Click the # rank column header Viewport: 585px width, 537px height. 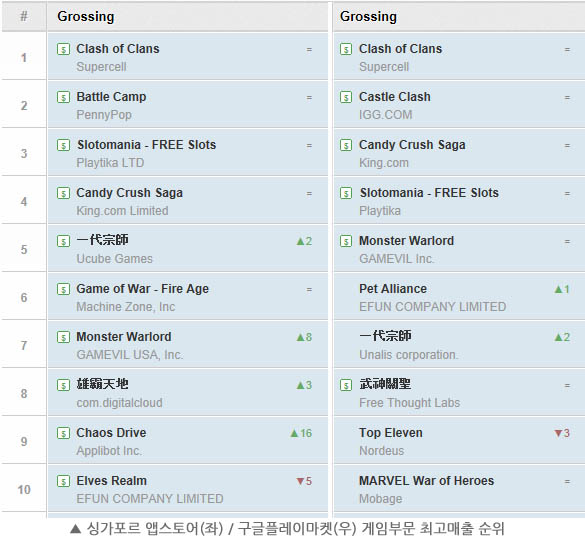tap(24, 16)
